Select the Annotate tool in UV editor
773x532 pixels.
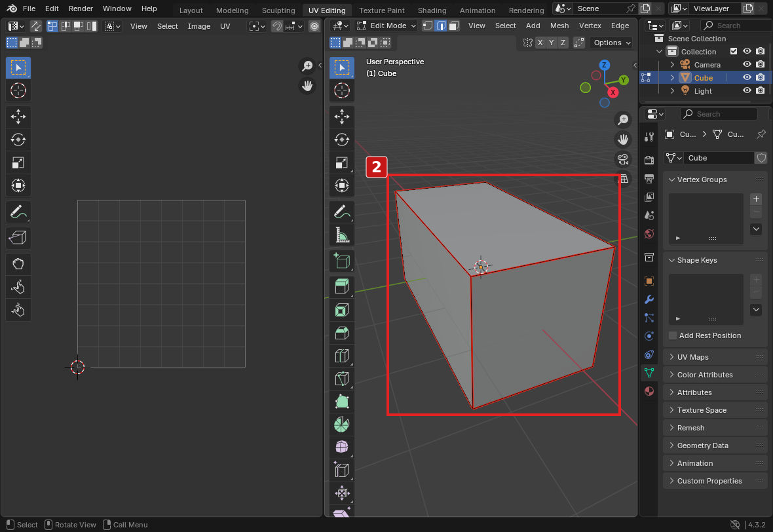(18, 212)
